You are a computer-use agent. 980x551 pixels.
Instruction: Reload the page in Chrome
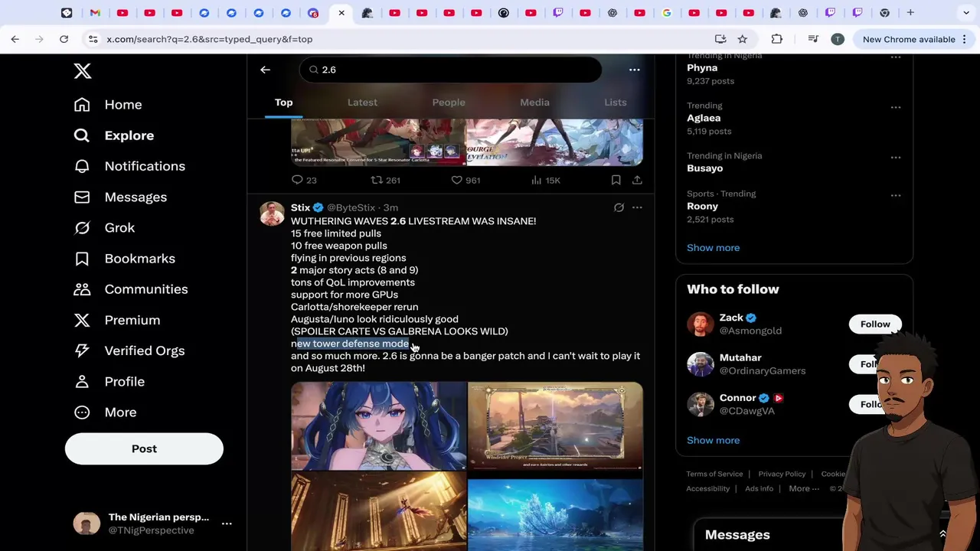pos(64,39)
